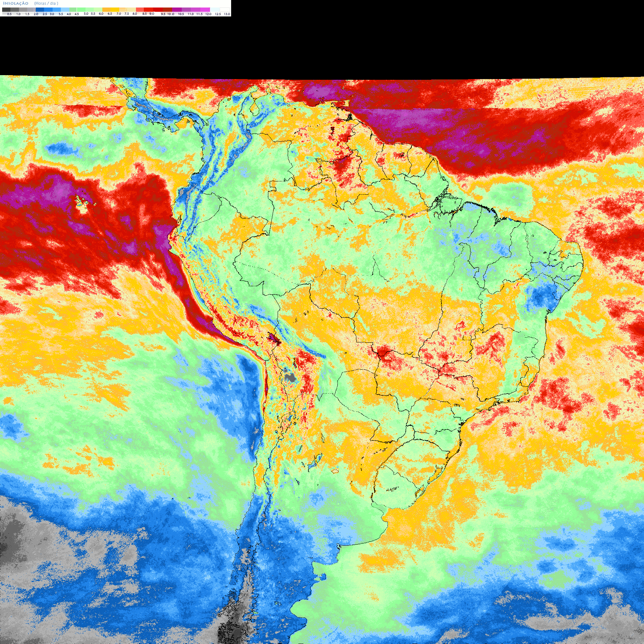Click the 9.5 legend value
This screenshot has height=644, width=644.
[163, 14]
